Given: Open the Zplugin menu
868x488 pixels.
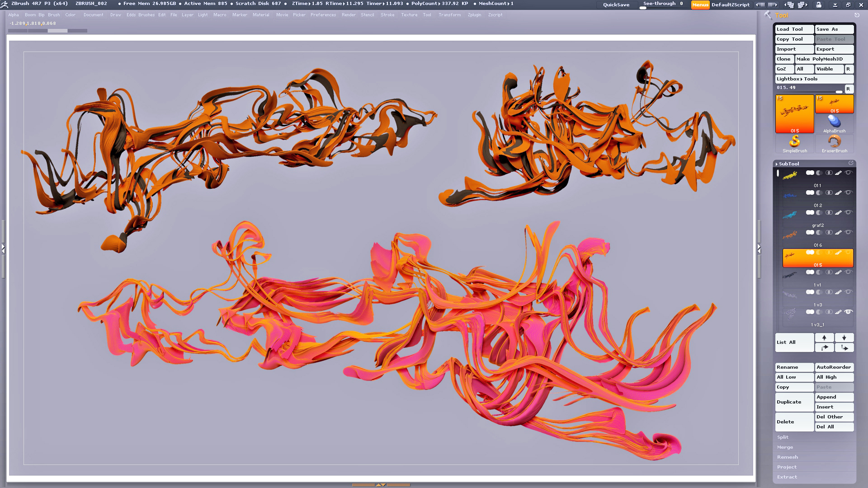Looking at the screenshot, I should point(474,15).
